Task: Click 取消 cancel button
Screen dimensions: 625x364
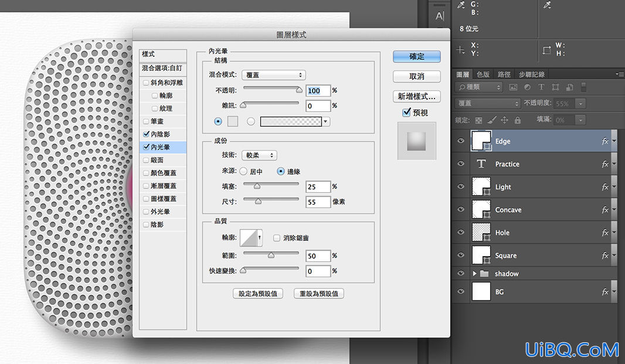Action: 416,76
